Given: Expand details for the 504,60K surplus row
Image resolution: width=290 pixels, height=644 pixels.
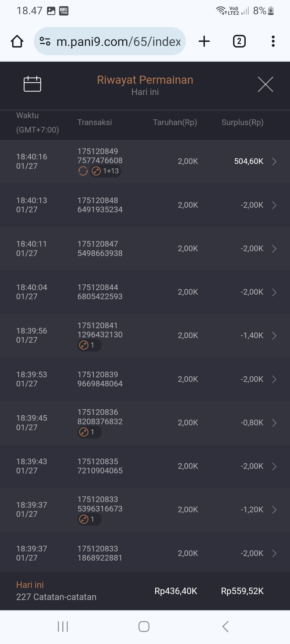Looking at the screenshot, I should click(274, 162).
